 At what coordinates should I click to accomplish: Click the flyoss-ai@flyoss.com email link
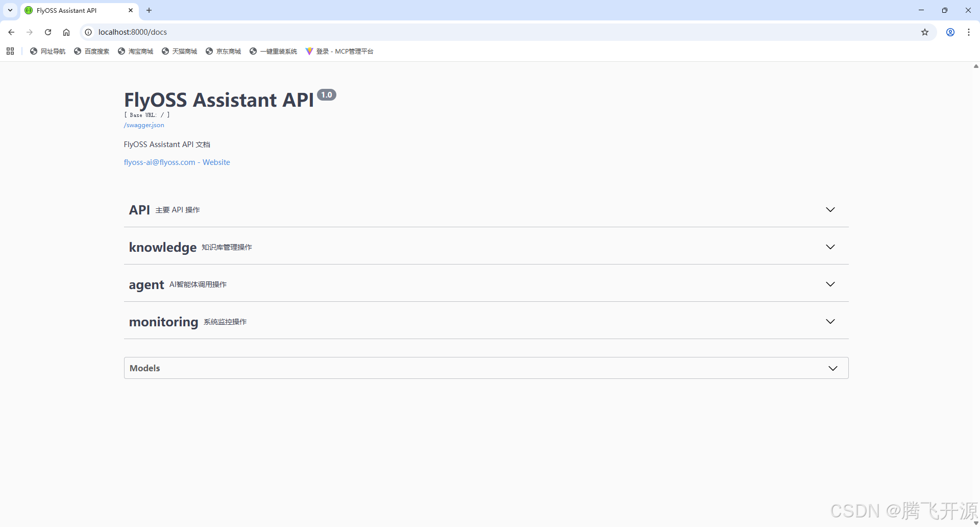pyautogui.click(x=159, y=162)
